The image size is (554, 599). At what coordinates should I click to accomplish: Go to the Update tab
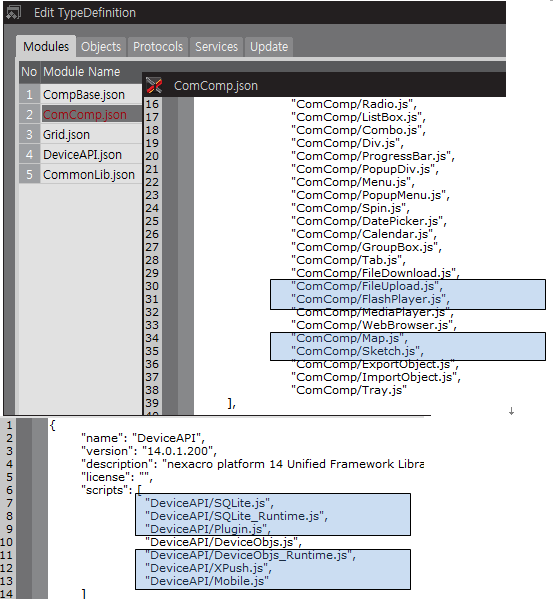tap(269, 47)
